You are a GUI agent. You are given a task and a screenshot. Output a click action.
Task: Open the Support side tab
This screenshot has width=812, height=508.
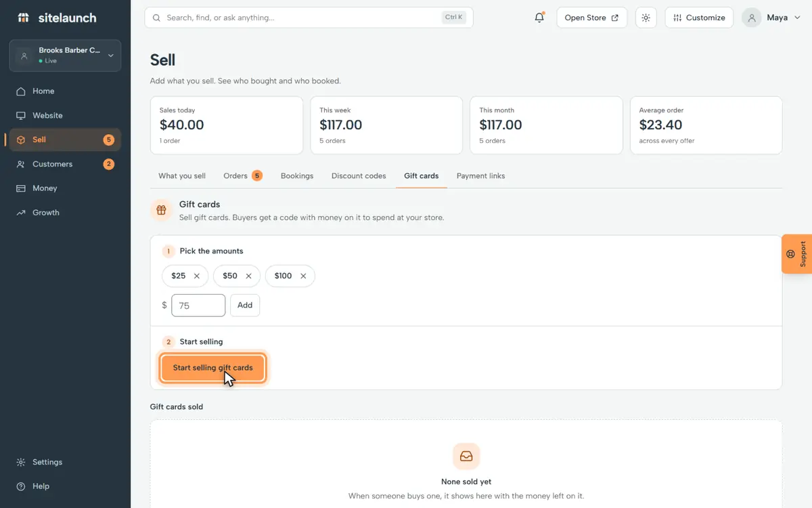(797, 254)
